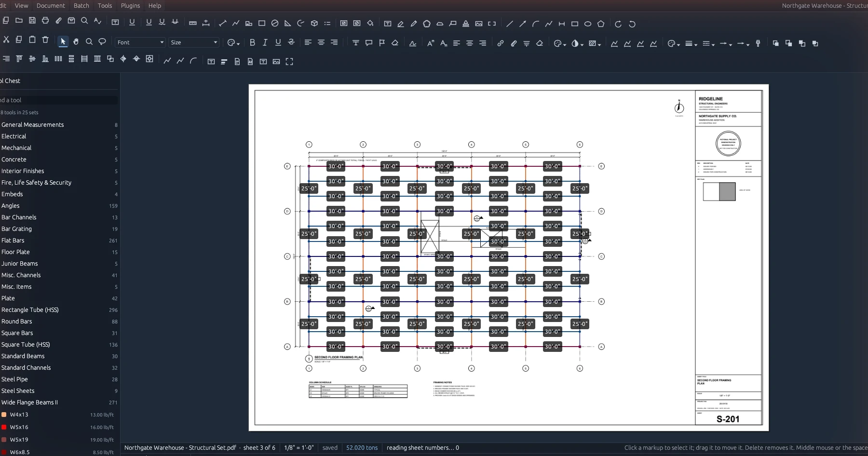The image size is (868, 456).
Task: Flip selection horizontally
Action: (x=123, y=59)
